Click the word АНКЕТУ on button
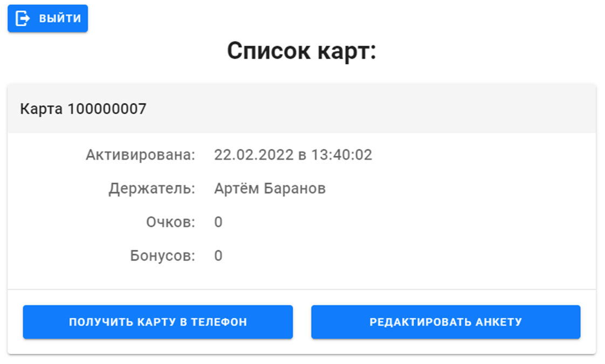Viewport: 605px width, 364px height. point(499,322)
